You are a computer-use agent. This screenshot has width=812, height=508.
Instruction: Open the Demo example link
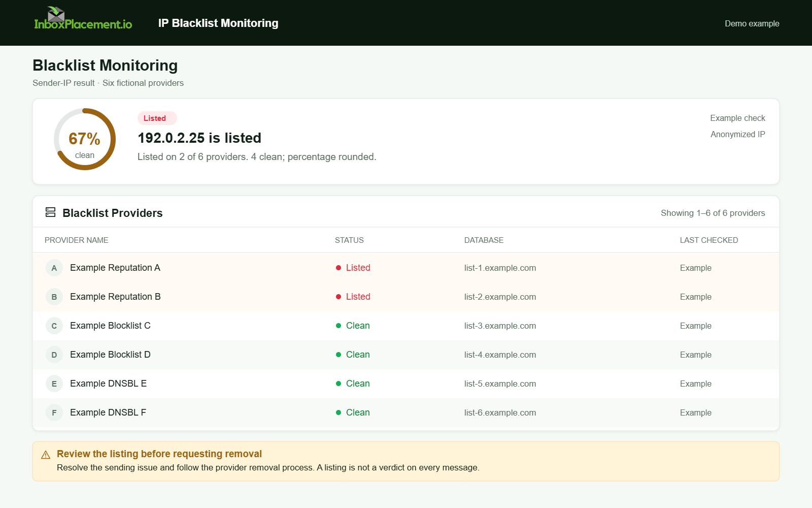point(752,23)
